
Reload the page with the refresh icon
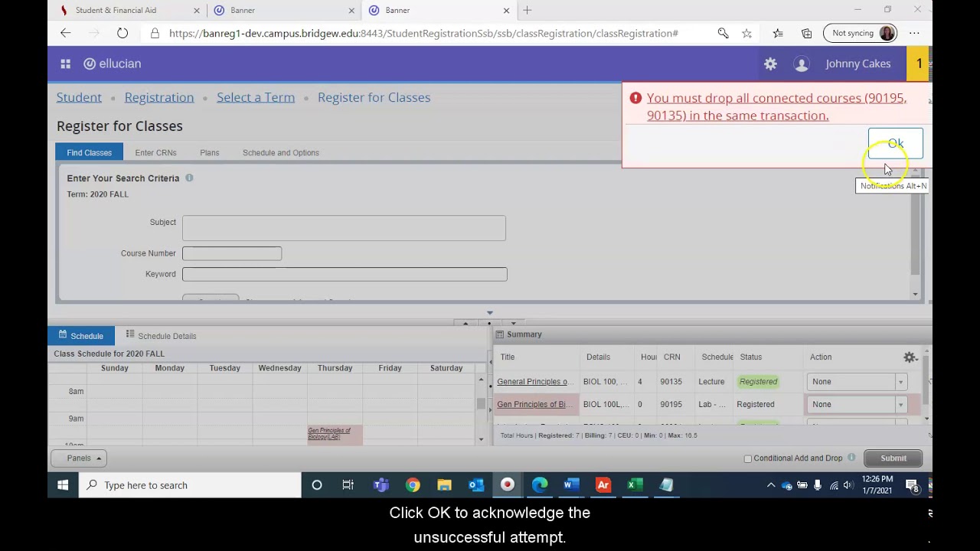[x=122, y=33]
